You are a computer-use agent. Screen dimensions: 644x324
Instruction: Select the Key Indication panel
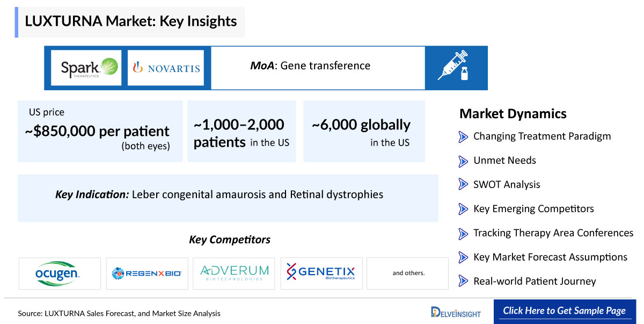point(228,195)
